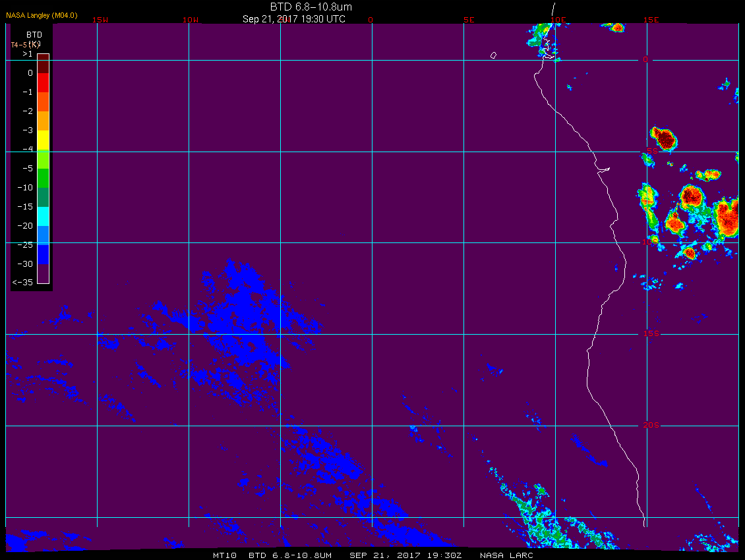
Task: Select the bright red legend swatch
Action: [x=44, y=82]
